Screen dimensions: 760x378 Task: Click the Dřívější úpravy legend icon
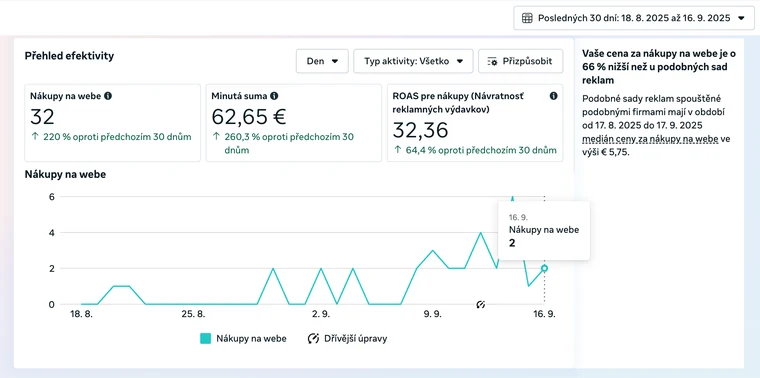(x=313, y=339)
